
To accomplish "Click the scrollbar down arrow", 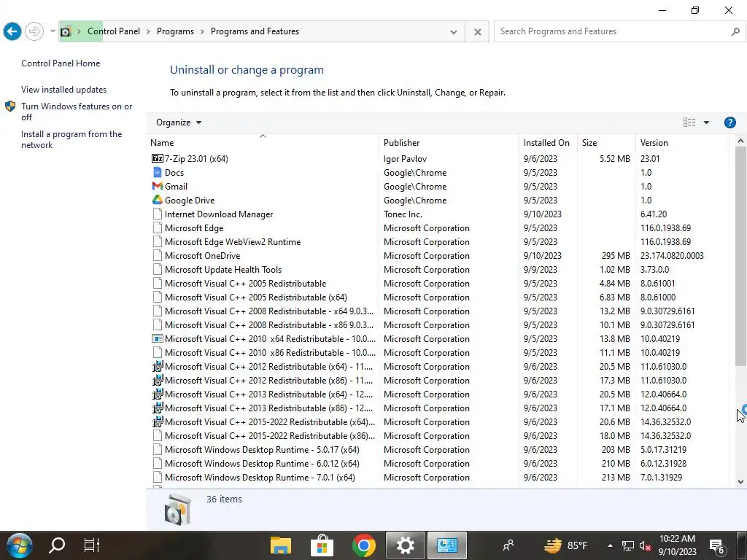I will click(x=740, y=481).
